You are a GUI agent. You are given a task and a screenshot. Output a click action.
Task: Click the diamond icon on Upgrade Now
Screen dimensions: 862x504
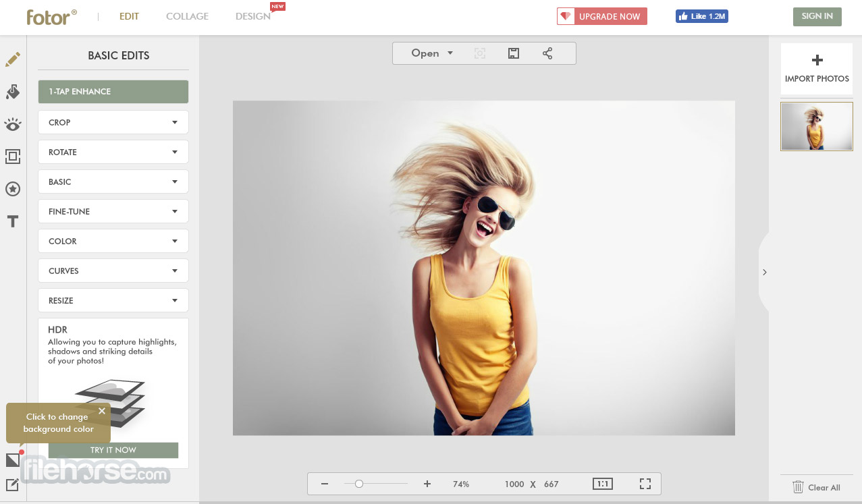point(566,16)
